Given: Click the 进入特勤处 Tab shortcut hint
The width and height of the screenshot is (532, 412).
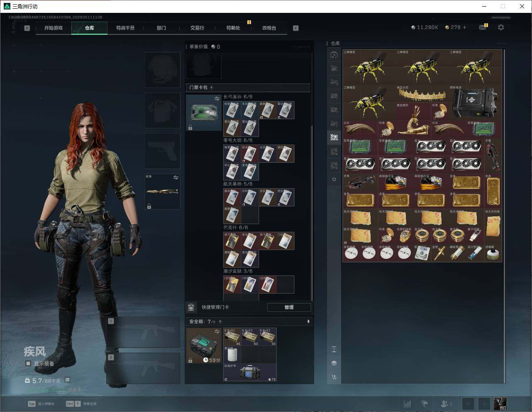Looking at the screenshot, I should coord(41,404).
